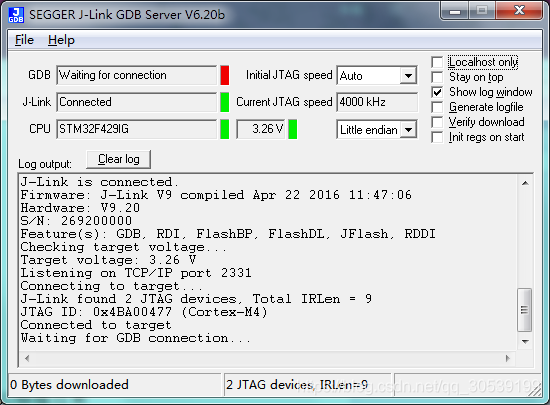This screenshot has height=405, width=550.
Task: Click the 3.26 V voltage field
Action: pyautogui.click(x=261, y=129)
